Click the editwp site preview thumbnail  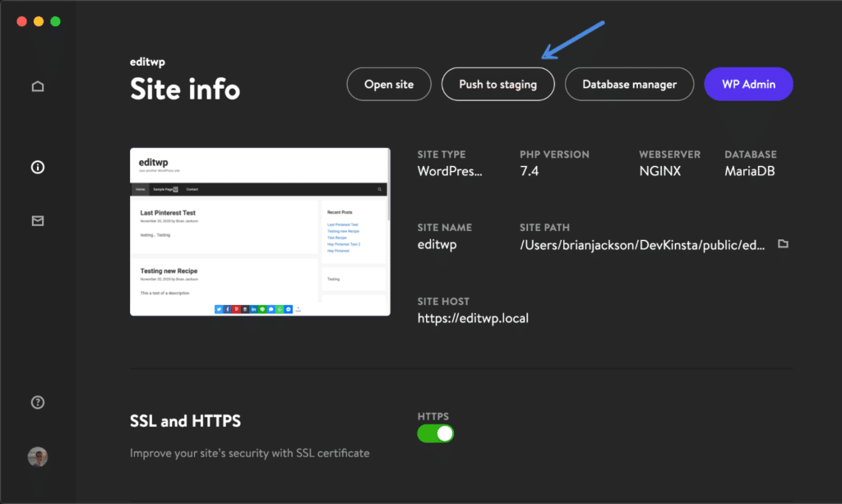tap(260, 232)
